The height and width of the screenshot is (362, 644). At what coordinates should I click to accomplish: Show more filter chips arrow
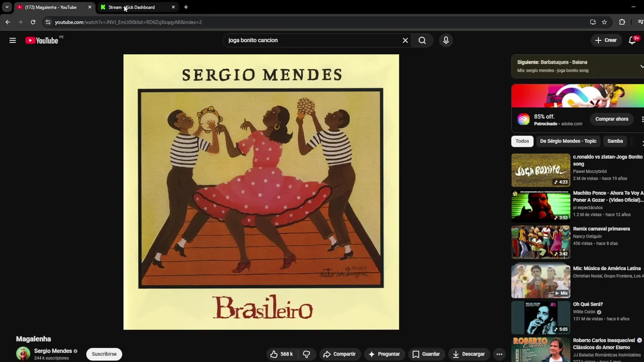[642, 143]
